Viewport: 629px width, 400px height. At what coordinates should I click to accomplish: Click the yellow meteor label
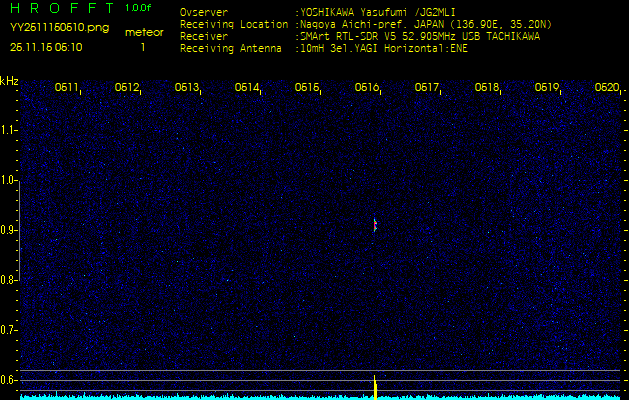(x=143, y=32)
